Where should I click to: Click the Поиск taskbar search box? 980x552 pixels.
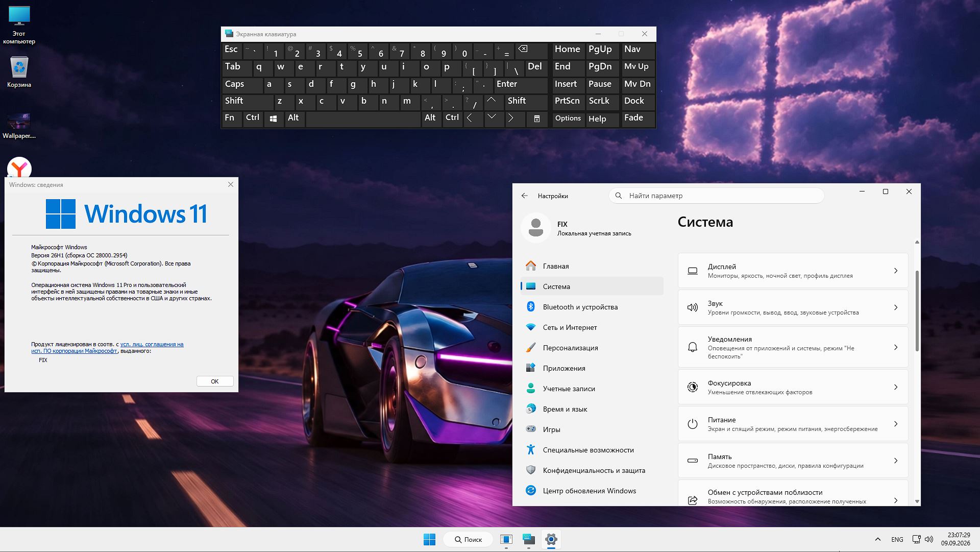click(469, 539)
